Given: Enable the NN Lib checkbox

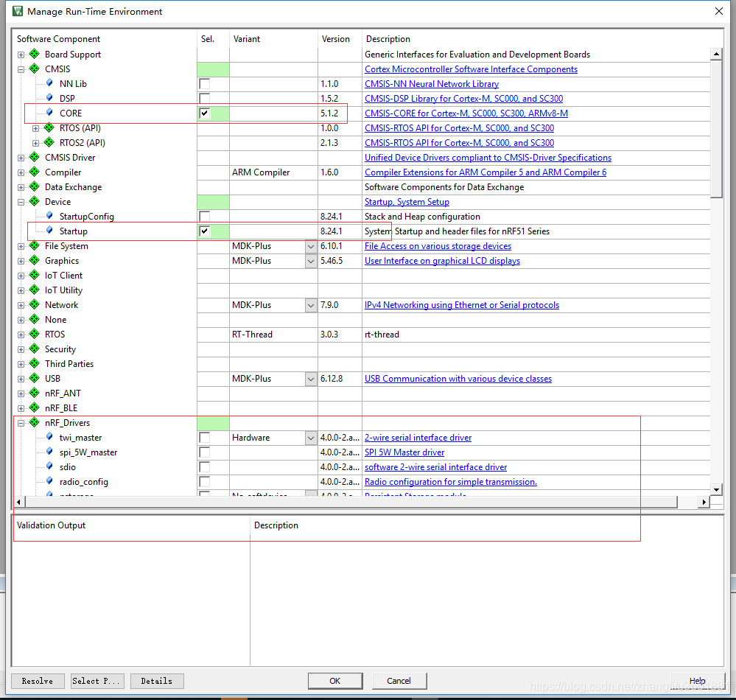Looking at the screenshot, I should 203,83.
